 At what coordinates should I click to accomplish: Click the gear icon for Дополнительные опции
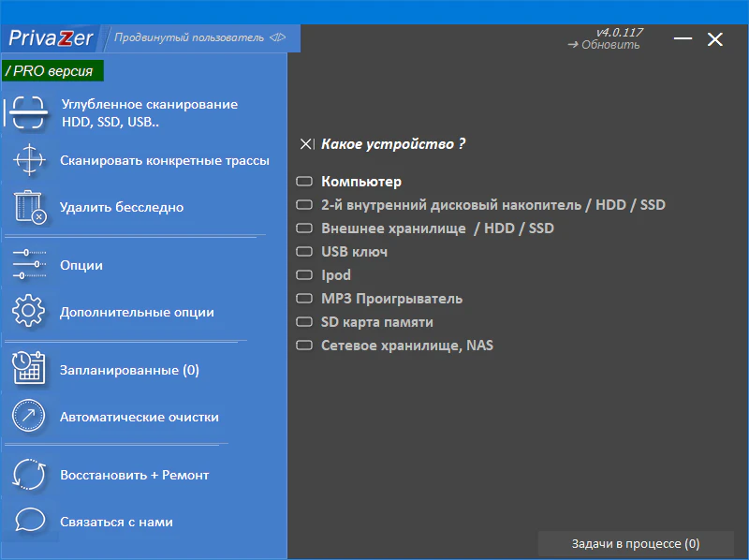tap(29, 312)
